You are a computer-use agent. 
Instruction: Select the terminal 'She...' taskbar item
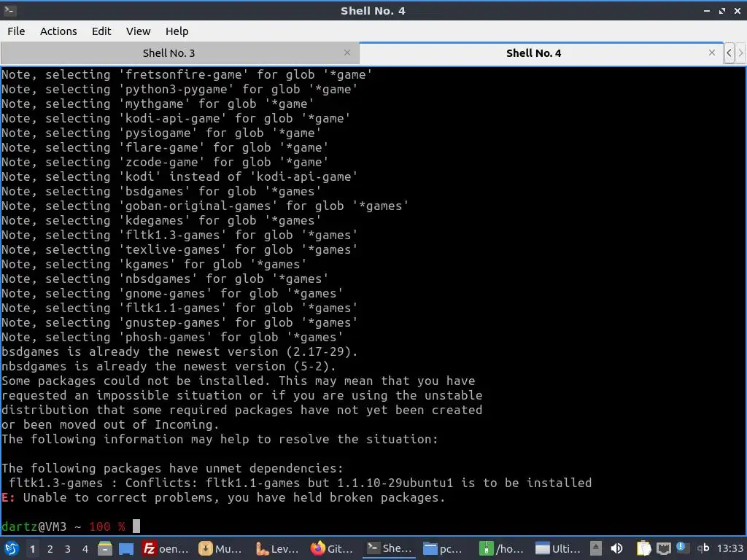point(390,548)
